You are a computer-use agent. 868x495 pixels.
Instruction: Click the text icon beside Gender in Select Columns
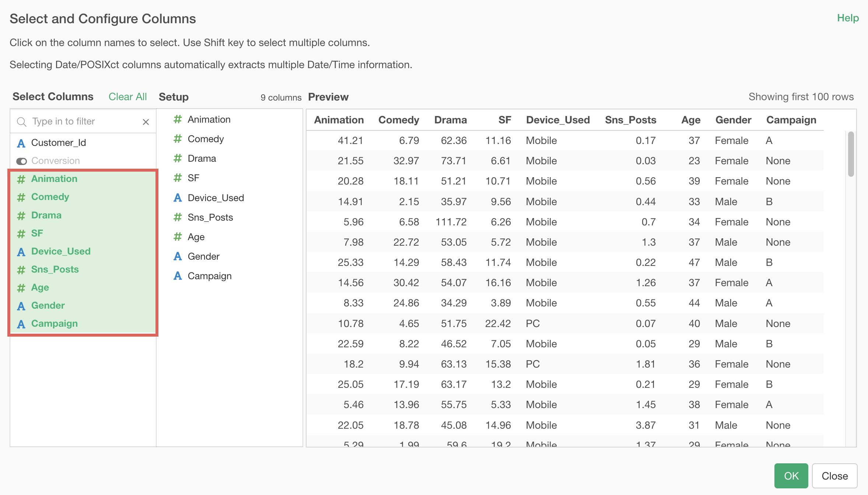tap(21, 306)
